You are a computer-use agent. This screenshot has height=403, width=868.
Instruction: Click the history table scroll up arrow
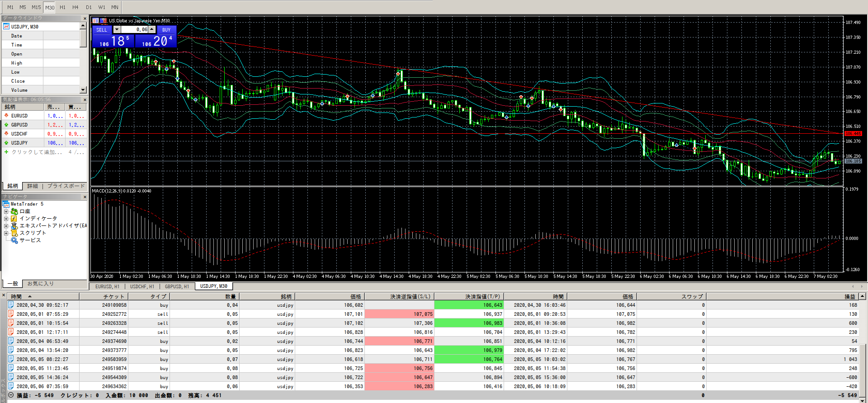(x=863, y=296)
